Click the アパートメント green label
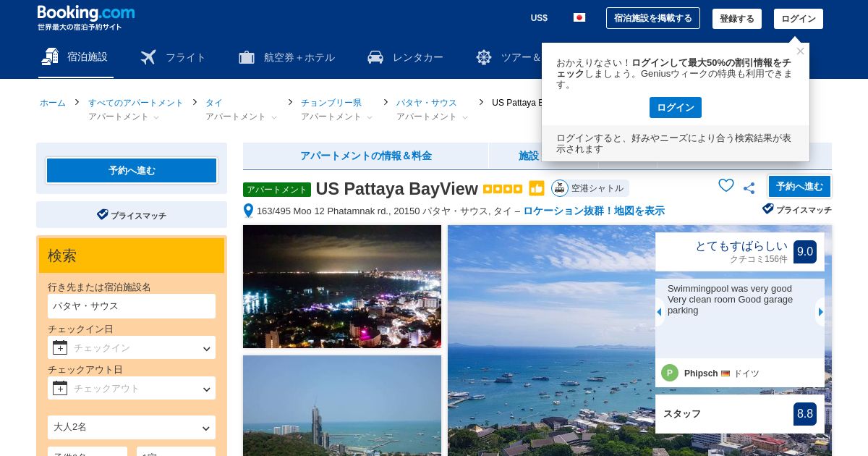868x456 pixels. pos(277,190)
